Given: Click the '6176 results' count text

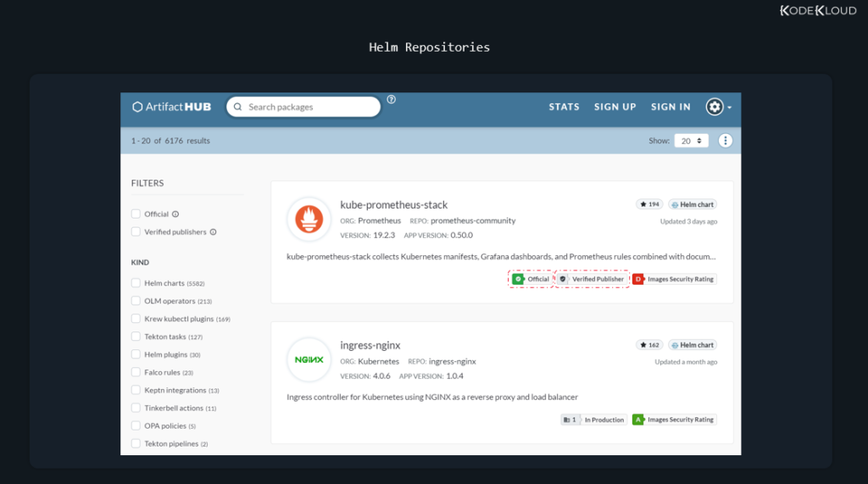Looking at the screenshot, I should tap(187, 141).
